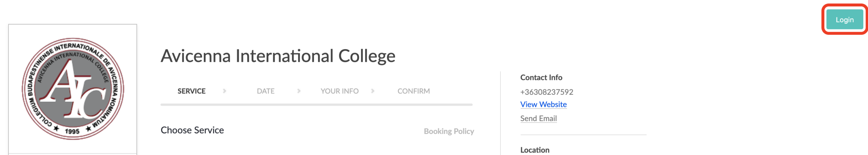The width and height of the screenshot is (868, 155).
Task: Click the Location heading
Action: pos(535,150)
